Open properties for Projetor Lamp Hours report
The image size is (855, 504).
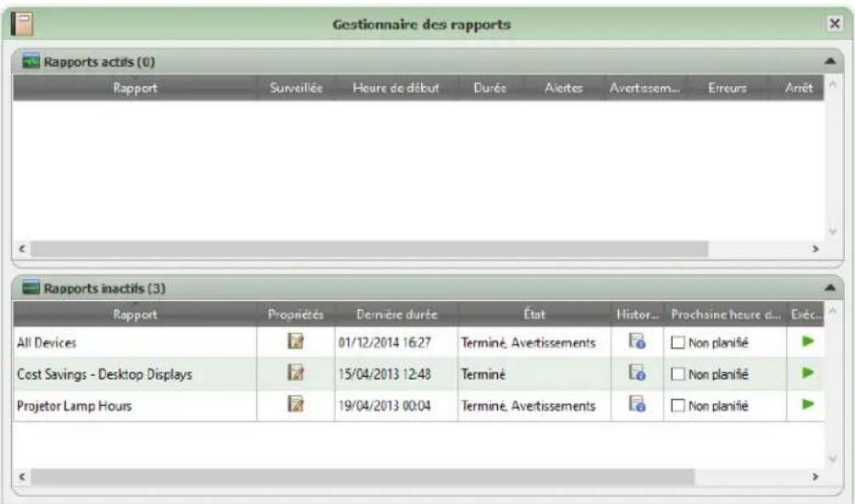click(296, 405)
